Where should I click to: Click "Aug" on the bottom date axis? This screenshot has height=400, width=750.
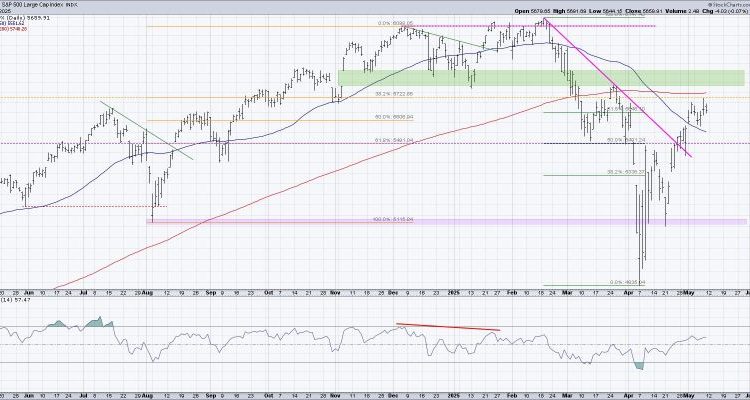[x=148, y=397]
